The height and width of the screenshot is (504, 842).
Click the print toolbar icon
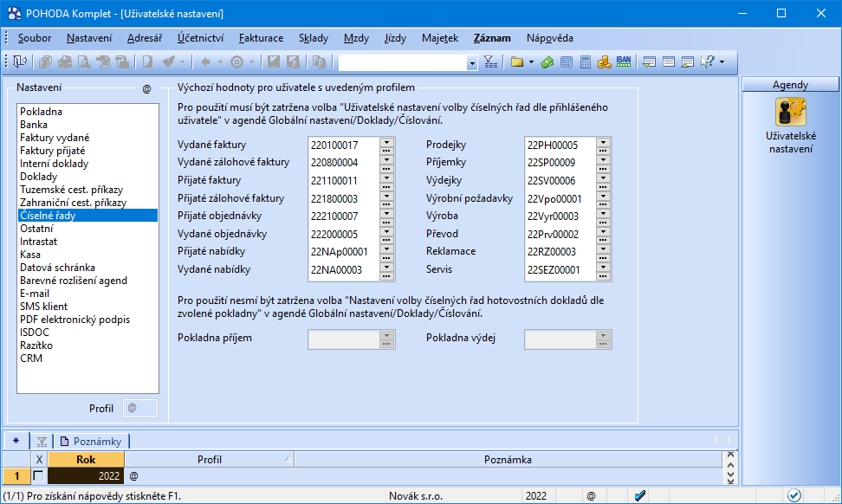(65, 62)
